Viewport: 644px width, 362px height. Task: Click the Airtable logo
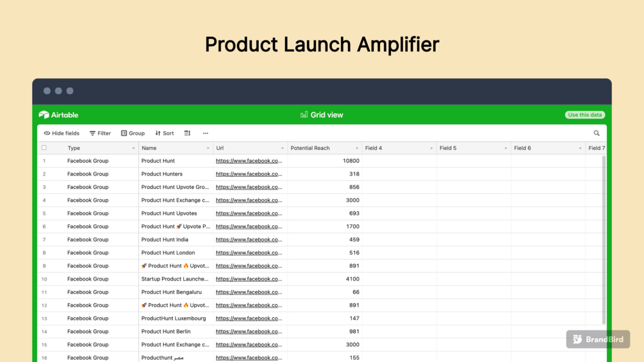pos(58,115)
